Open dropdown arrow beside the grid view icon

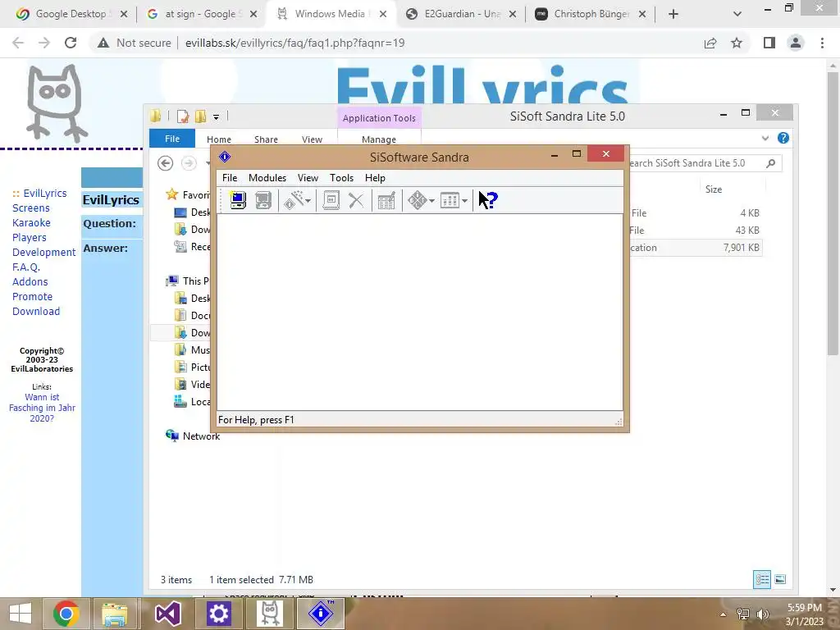click(464, 201)
